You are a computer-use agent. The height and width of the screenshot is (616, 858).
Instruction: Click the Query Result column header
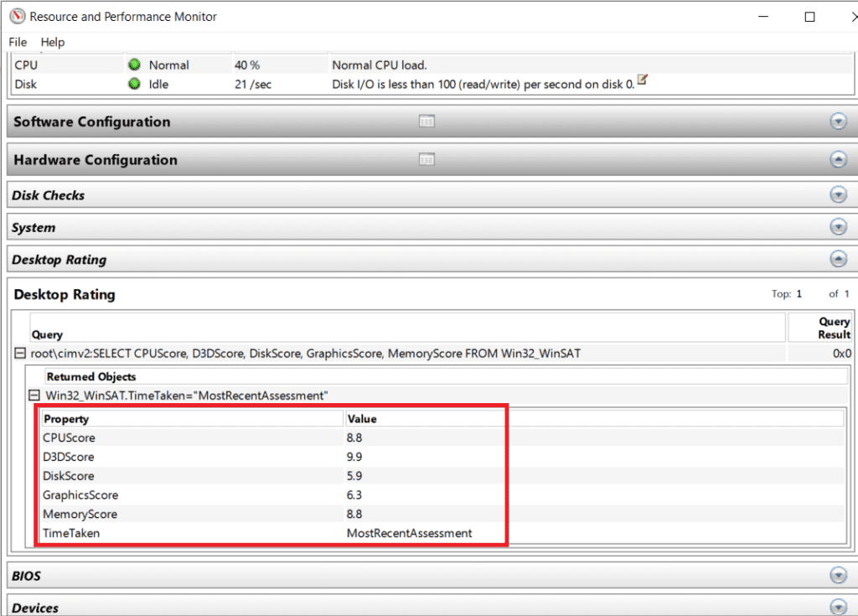pyautogui.click(x=819, y=328)
